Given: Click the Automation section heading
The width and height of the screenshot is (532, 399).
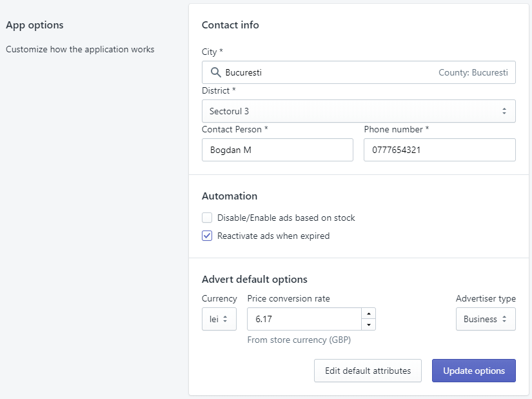Looking at the screenshot, I should pos(230,196).
